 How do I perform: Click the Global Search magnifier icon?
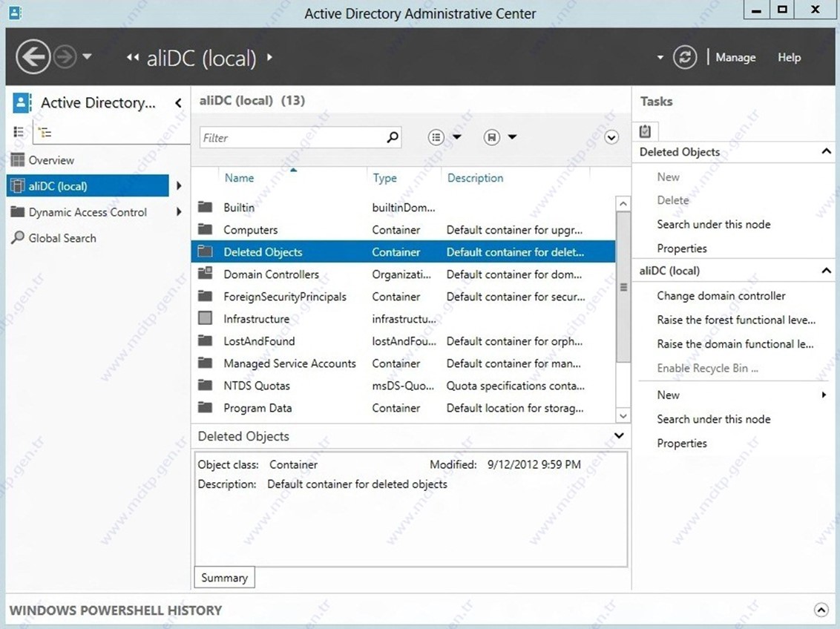click(18, 237)
